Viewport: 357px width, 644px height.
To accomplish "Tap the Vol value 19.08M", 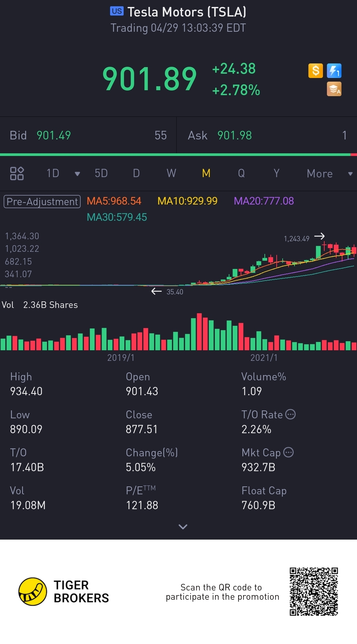I will [x=28, y=505].
